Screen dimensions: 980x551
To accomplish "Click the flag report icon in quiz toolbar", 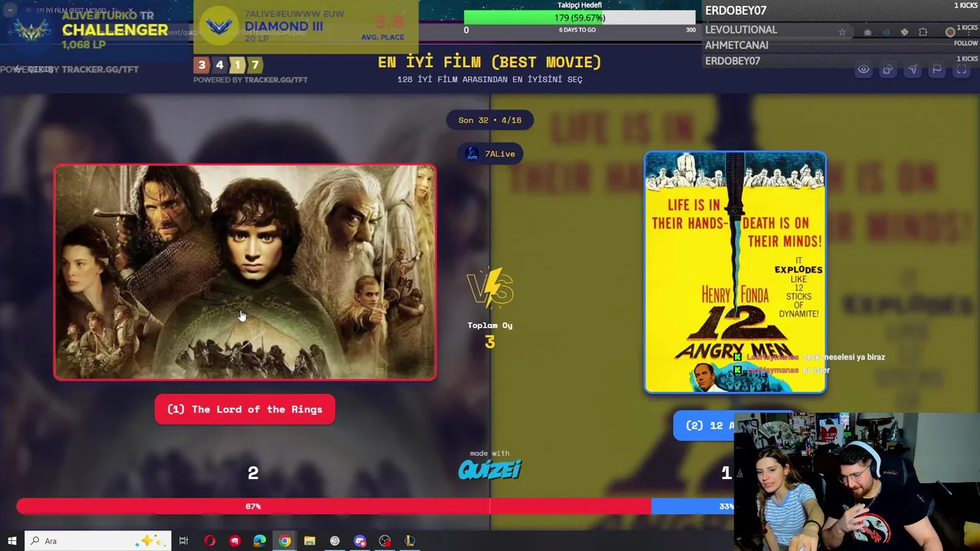I will click(x=936, y=70).
